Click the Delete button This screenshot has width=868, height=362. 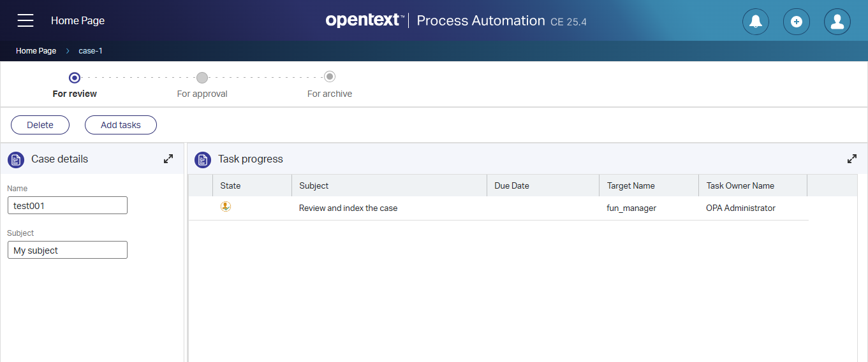click(x=40, y=125)
